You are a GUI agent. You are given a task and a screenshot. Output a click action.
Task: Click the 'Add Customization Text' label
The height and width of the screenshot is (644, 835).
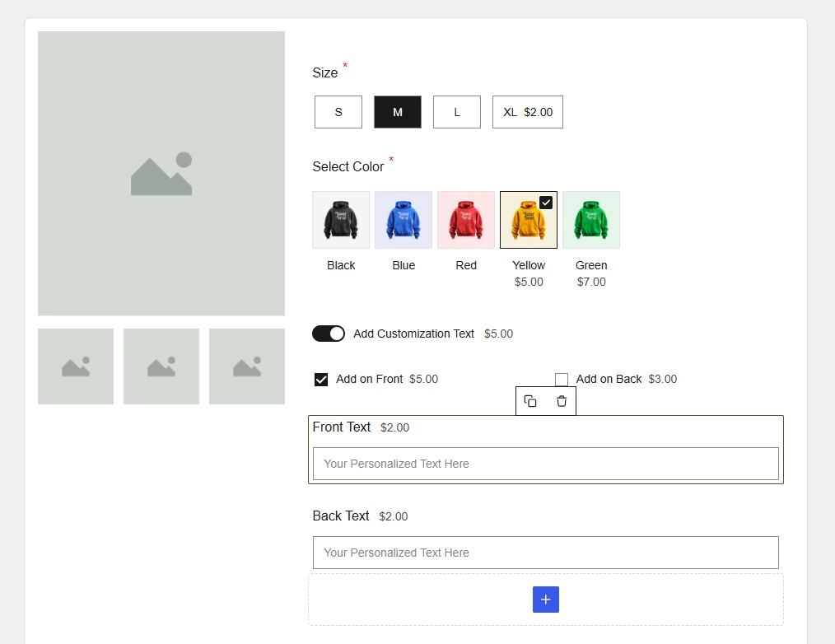[413, 334]
